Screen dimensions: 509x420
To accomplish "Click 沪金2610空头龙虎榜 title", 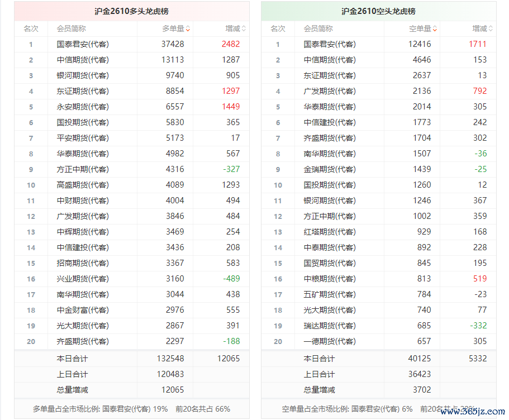I will pos(378,11).
